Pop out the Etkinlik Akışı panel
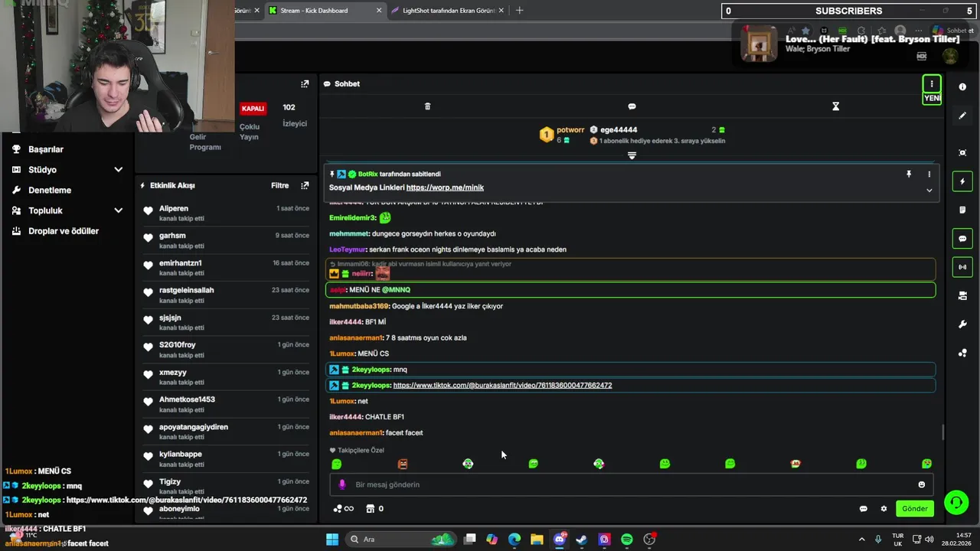 point(305,185)
